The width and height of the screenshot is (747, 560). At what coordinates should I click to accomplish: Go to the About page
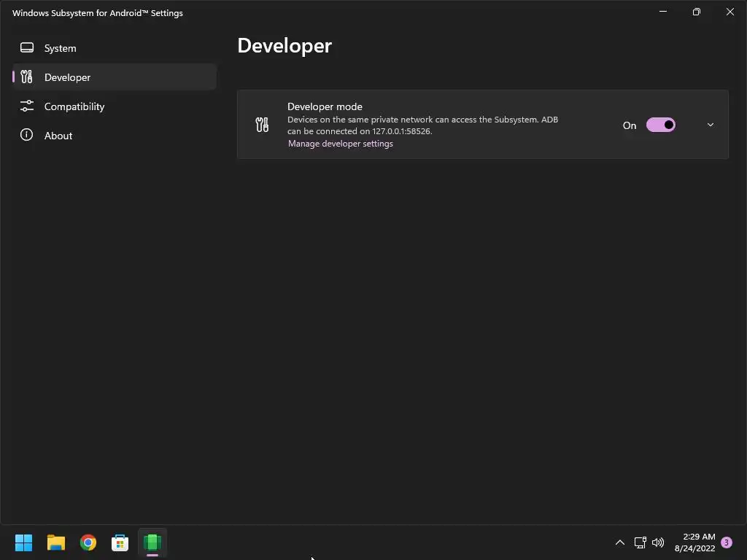click(115, 135)
